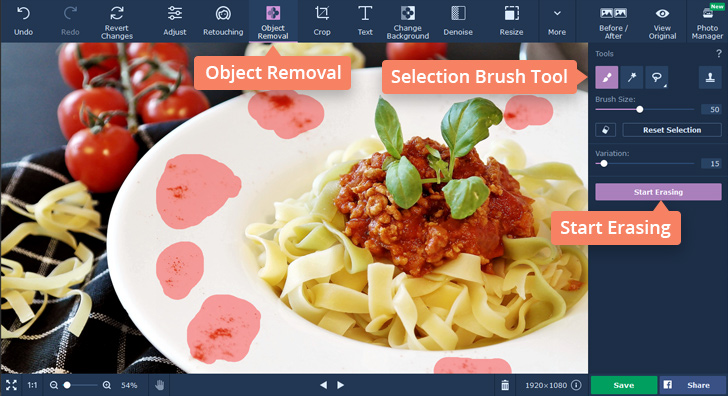Click the Start Erasing button
728x396 pixels.
(658, 192)
